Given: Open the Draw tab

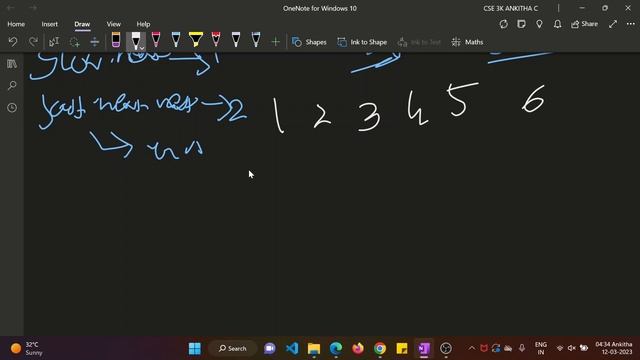Looking at the screenshot, I should pos(82,24).
